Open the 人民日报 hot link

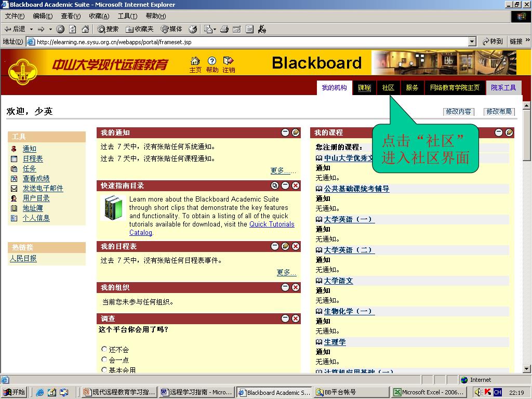(23, 259)
